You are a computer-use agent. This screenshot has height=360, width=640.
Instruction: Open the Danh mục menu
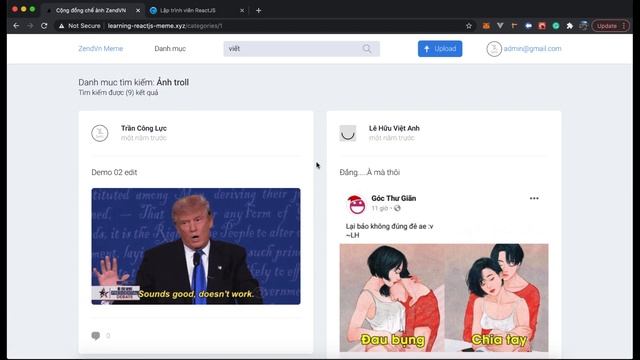pyautogui.click(x=170, y=49)
